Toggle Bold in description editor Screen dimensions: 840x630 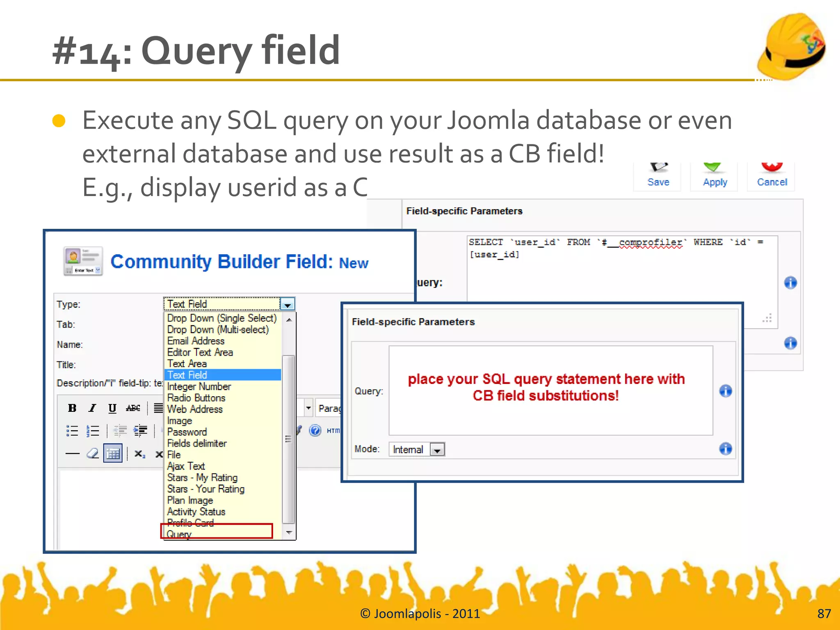[x=72, y=408]
